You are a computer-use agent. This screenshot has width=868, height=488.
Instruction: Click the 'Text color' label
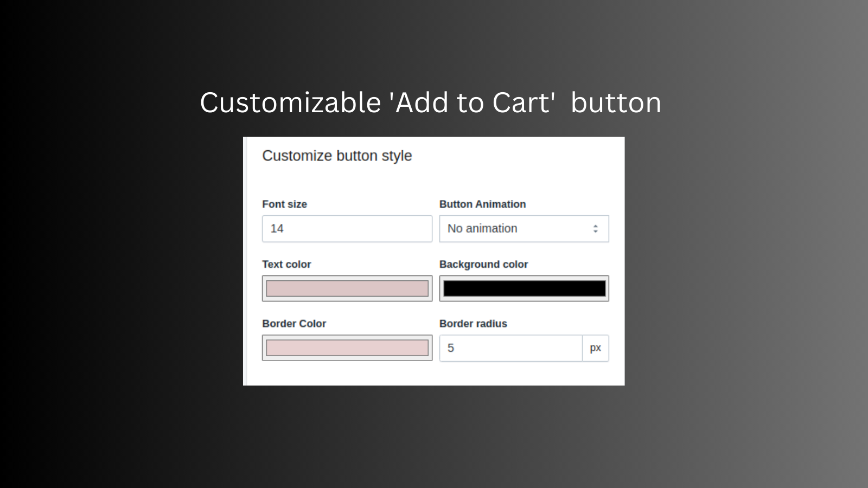pos(286,265)
